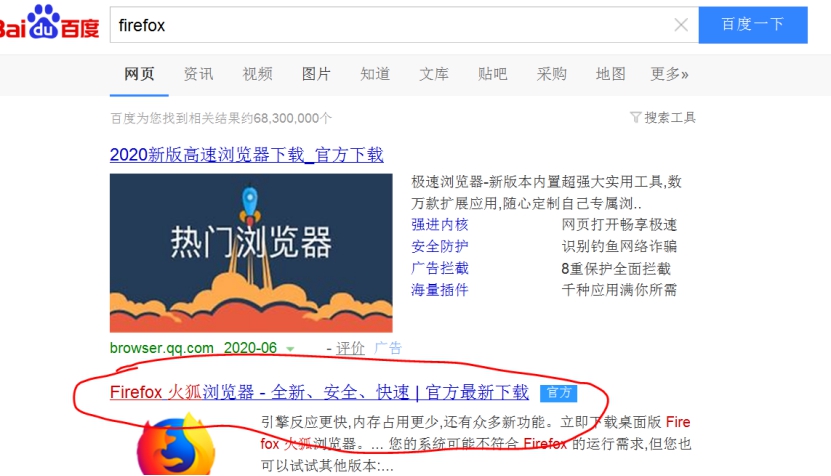Open the 图片 tab
Image resolution: width=831 pixels, height=476 pixels.
click(316, 74)
